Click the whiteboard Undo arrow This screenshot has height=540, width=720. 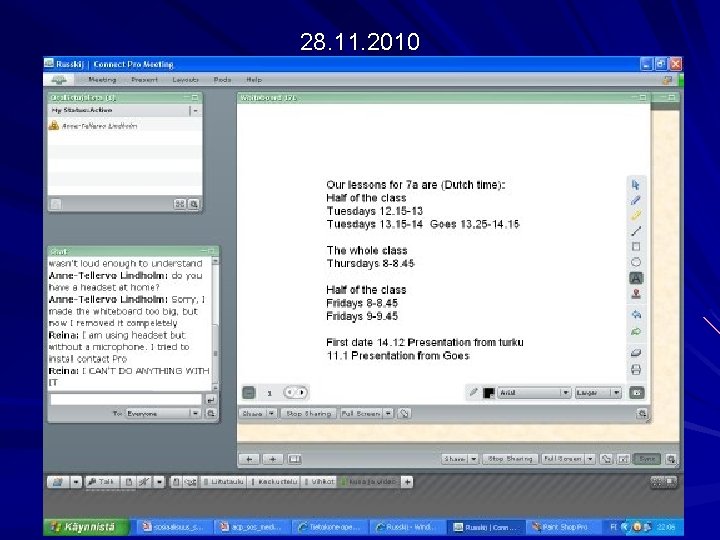coord(636,315)
